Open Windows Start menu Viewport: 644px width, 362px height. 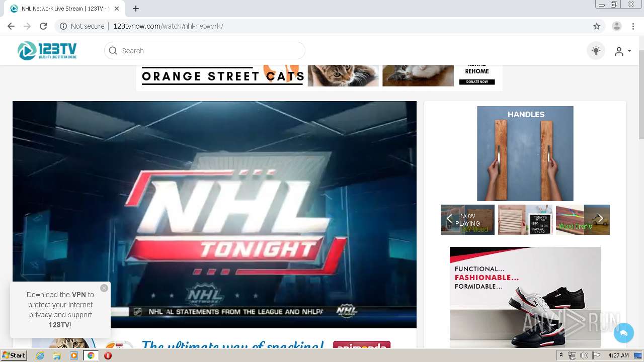coord(14,355)
